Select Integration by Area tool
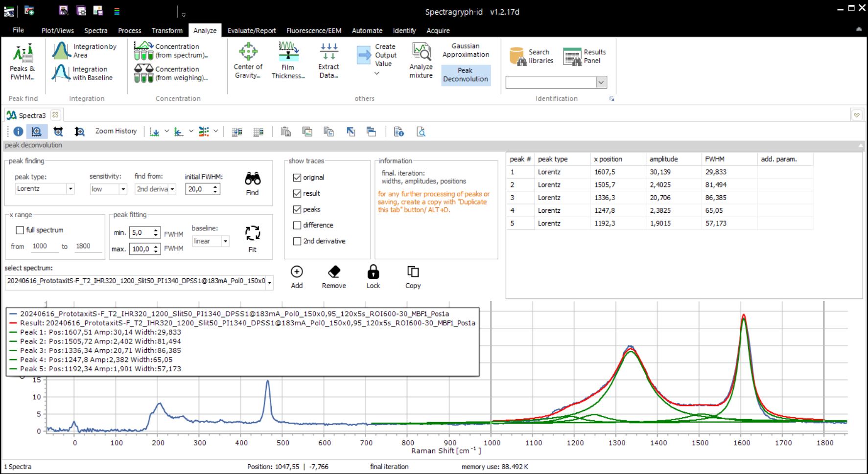Image resolution: width=868 pixels, height=474 pixels. click(x=85, y=50)
